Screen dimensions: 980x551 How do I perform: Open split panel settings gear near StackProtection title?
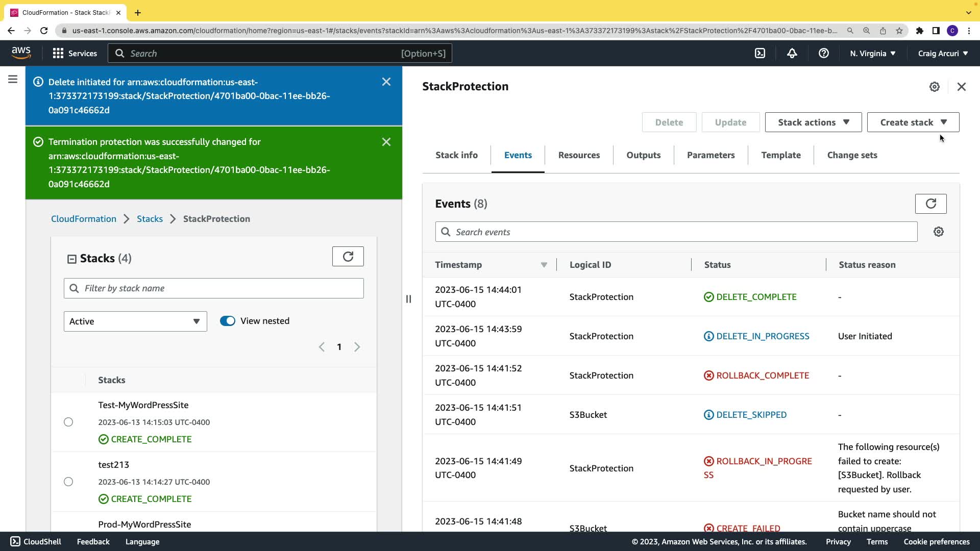(934, 87)
